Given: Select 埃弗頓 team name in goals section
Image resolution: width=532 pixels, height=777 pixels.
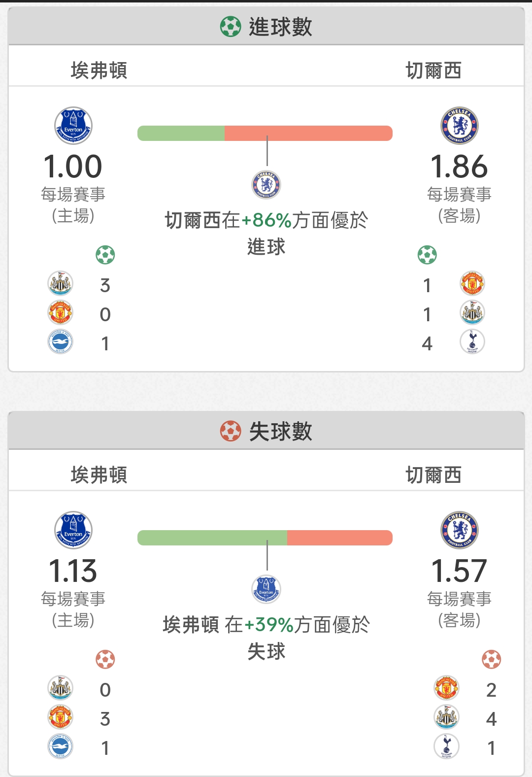Looking at the screenshot, I should pos(99,70).
